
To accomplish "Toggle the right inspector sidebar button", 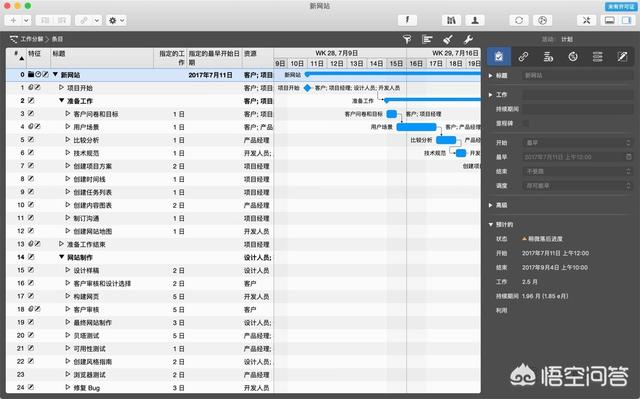I will coord(626,20).
